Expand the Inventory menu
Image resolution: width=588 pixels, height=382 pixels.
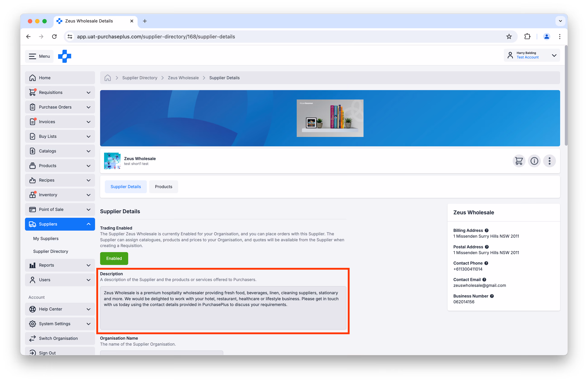60,195
